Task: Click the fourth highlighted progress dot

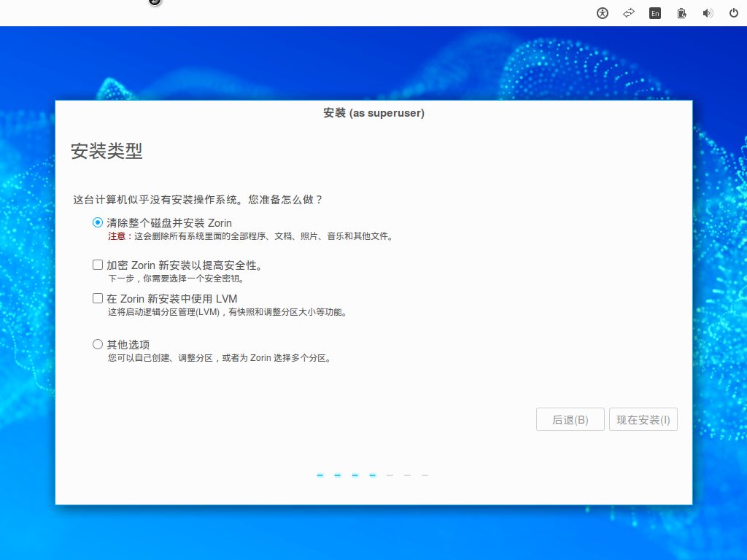Action: [x=372, y=475]
